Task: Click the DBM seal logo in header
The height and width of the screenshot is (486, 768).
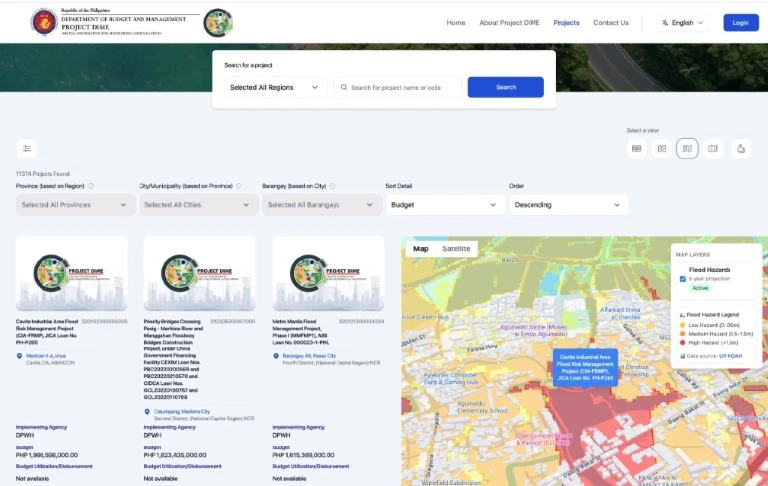Action: pos(44,23)
